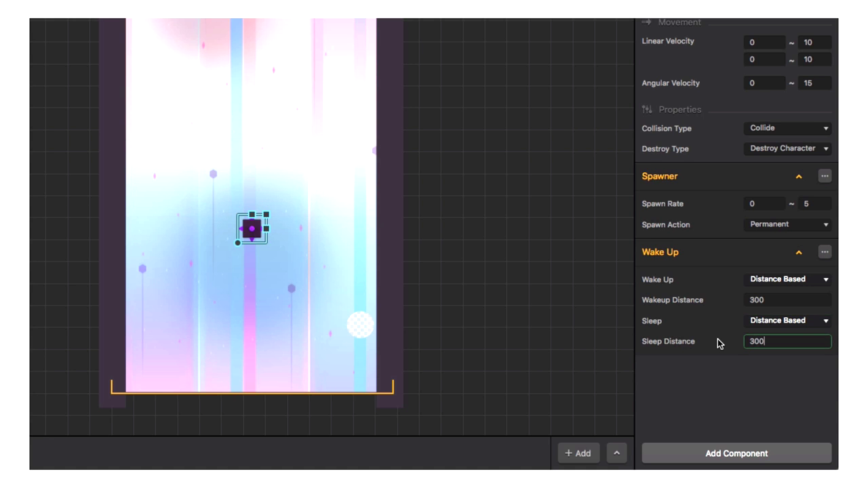Open the Sleep mode dropdown
868x488 pixels.
tap(787, 321)
